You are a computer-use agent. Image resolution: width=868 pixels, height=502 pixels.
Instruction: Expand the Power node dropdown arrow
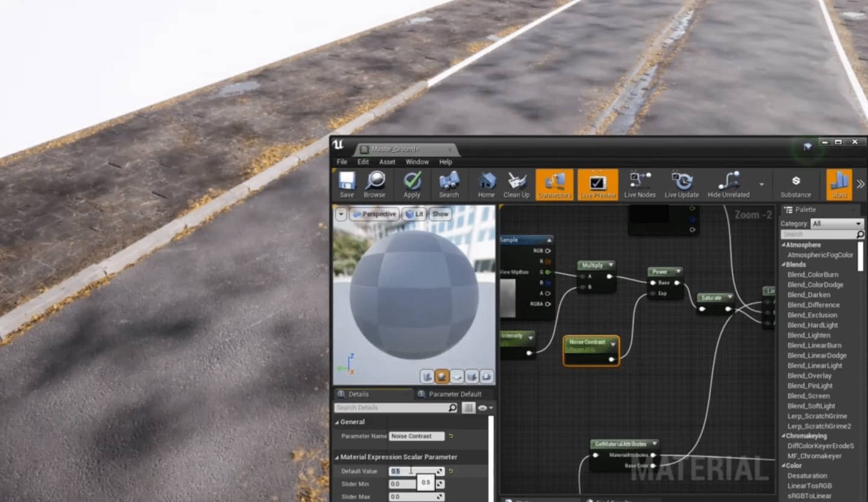coord(678,272)
